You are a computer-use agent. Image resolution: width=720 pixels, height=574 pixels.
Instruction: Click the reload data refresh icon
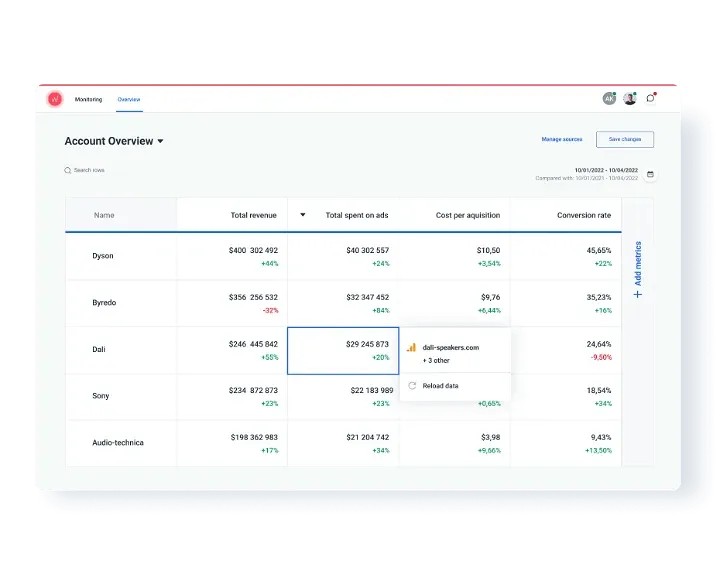coord(412,386)
